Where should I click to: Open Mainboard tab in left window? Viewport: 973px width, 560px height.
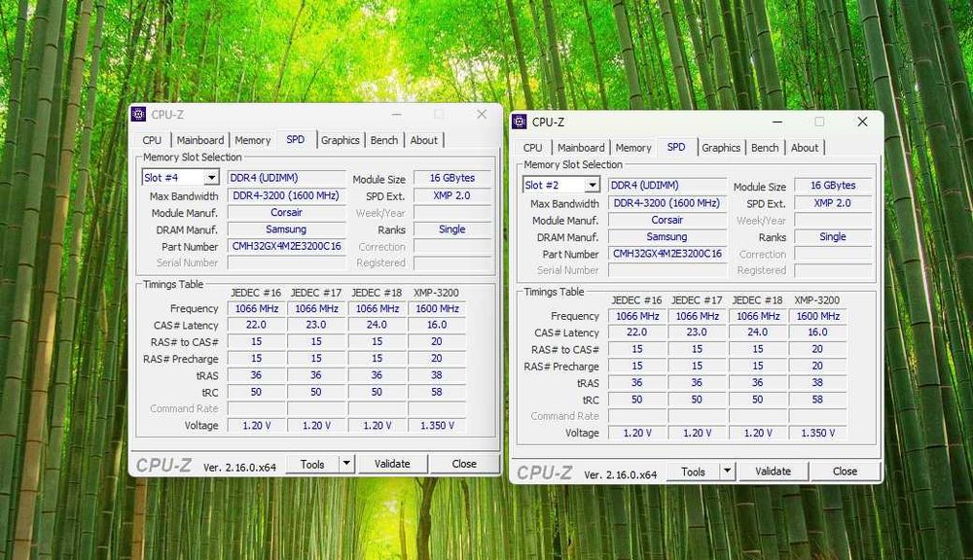tap(199, 140)
